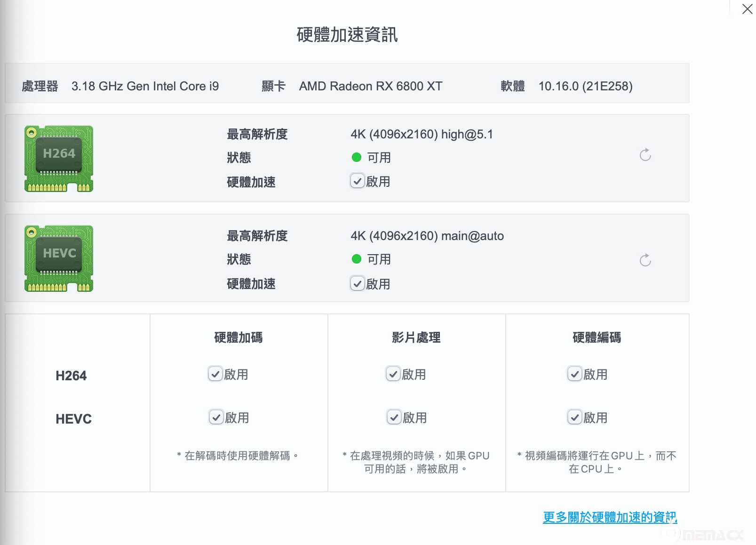Viewport: 756px width, 545px height.
Task: Refresh the HEVC status
Action: click(x=645, y=260)
